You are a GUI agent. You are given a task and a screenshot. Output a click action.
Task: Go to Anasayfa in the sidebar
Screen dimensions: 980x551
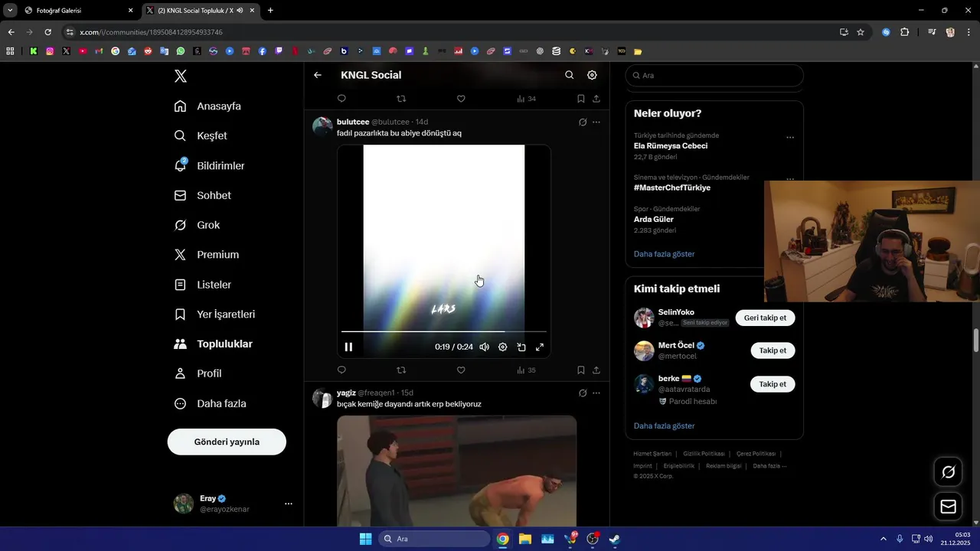coord(207,106)
